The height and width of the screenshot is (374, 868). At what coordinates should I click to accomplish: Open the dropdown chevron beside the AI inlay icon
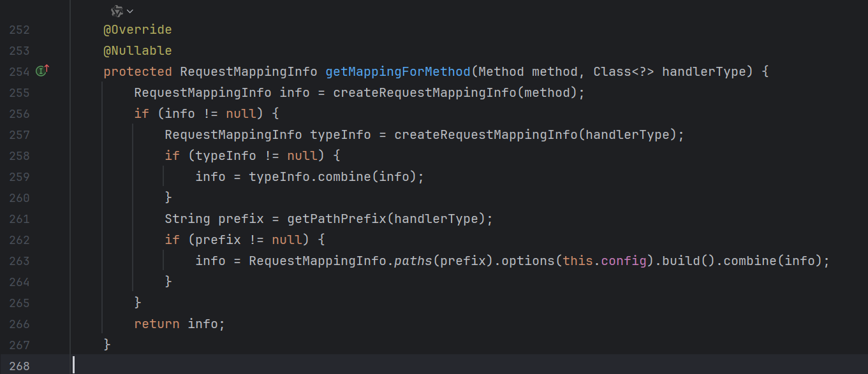point(130,11)
